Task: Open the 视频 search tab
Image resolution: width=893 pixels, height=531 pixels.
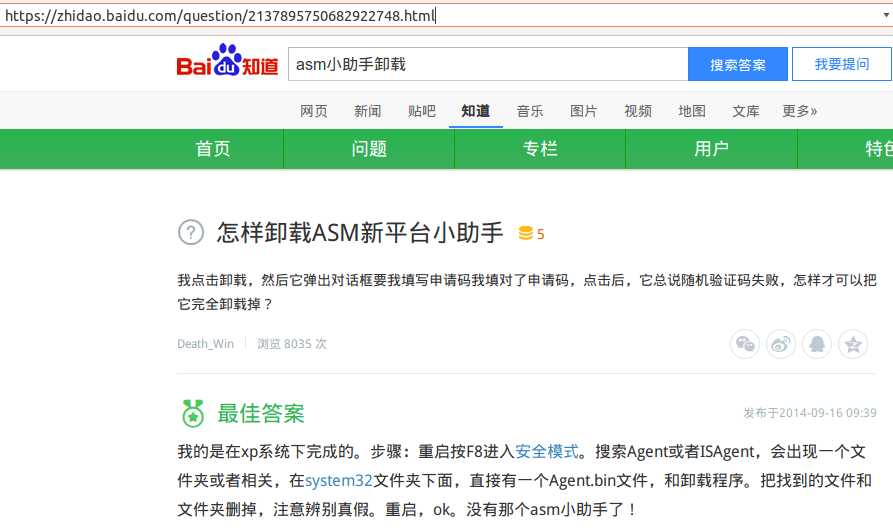Action: pos(638,111)
